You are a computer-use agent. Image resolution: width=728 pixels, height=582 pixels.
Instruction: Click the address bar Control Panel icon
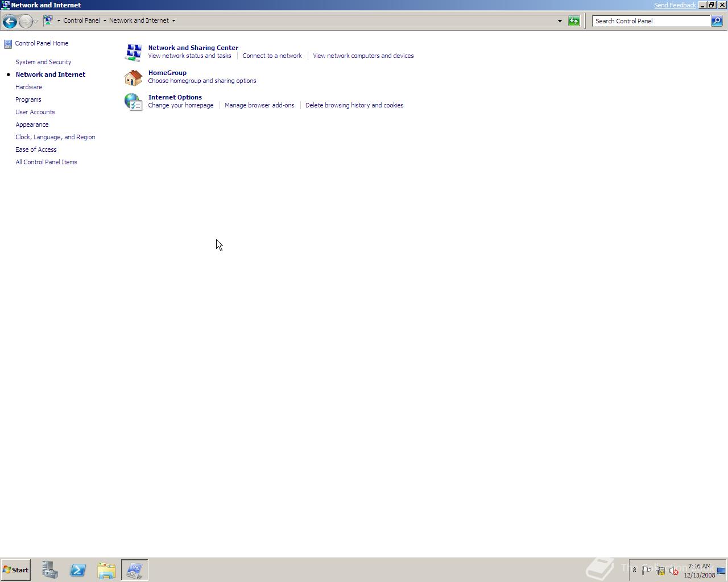coord(49,20)
